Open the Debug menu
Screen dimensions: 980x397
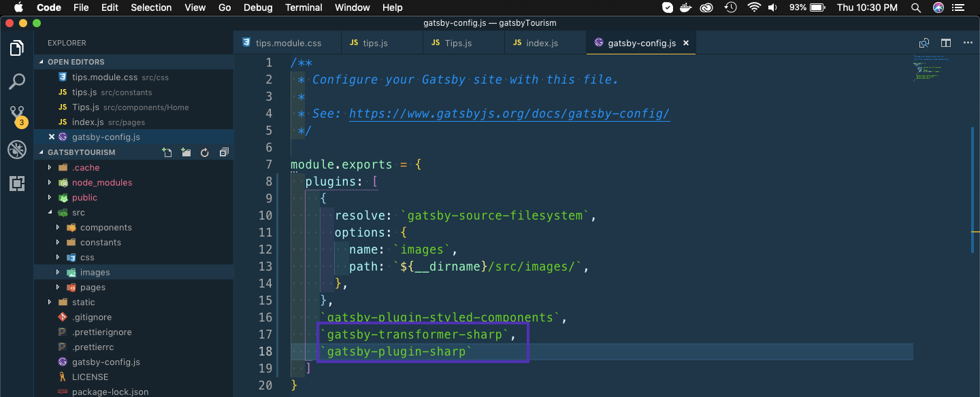point(258,7)
